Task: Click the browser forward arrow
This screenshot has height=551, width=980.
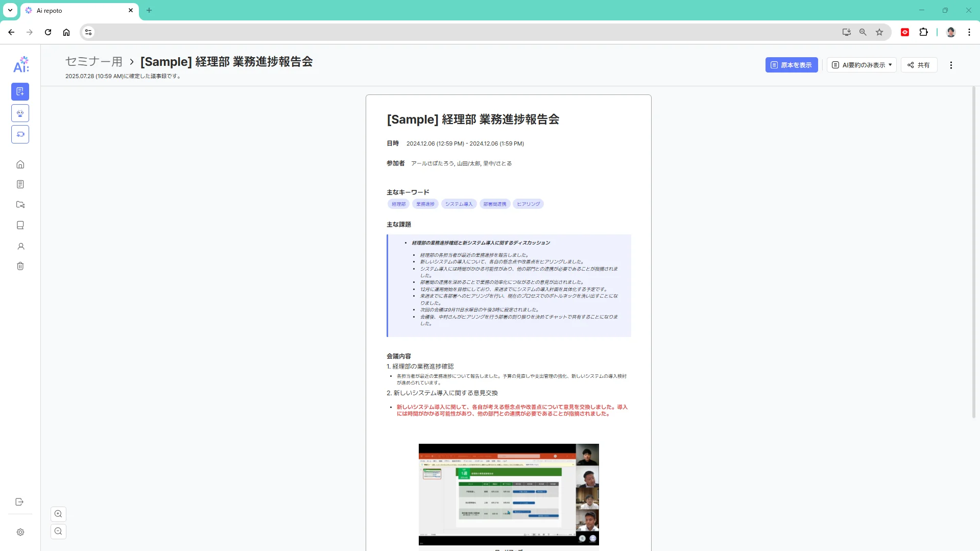Action: [x=30, y=32]
